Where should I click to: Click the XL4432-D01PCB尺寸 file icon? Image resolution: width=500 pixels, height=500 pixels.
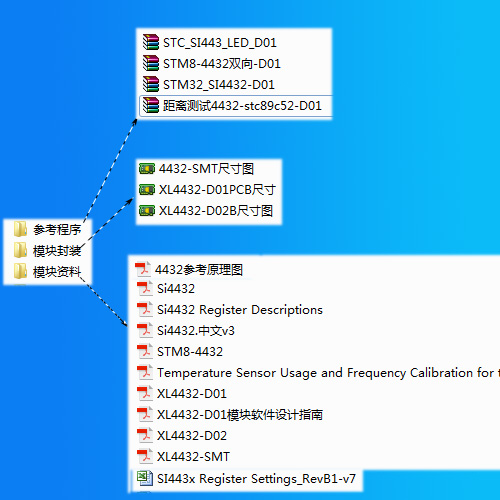147,190
